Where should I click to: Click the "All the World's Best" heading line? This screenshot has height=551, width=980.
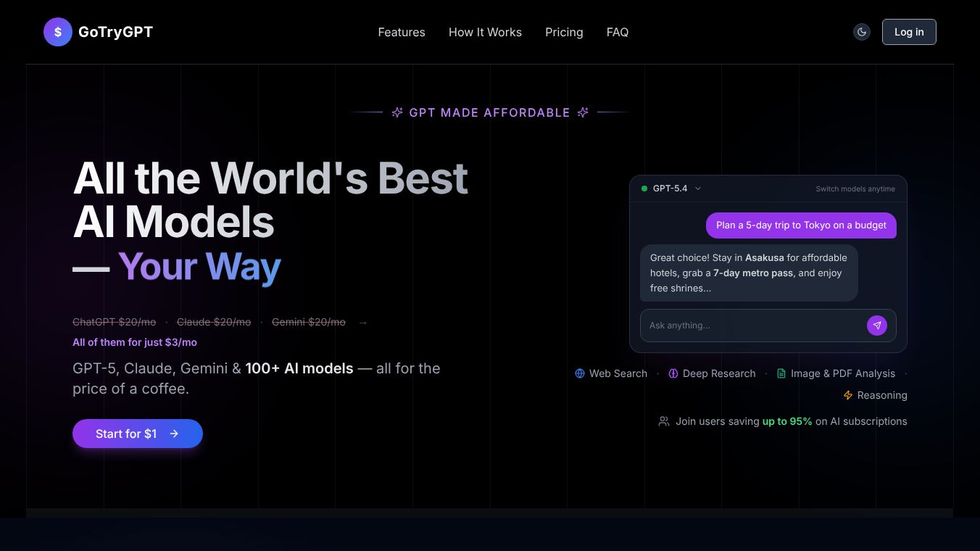pos(270,178)
